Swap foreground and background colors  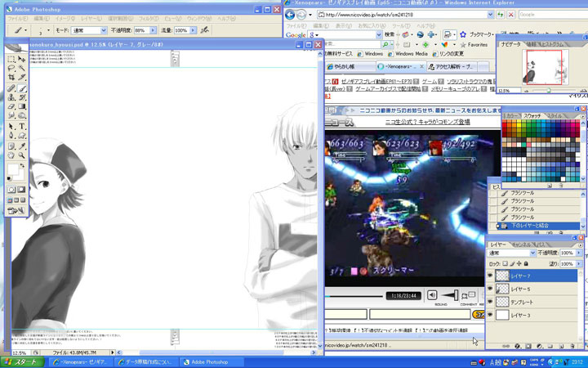(22, 165)
